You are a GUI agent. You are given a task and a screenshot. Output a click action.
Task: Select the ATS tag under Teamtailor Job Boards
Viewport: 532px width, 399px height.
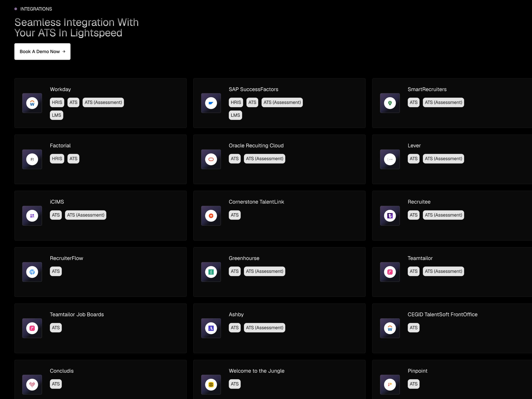56,328
